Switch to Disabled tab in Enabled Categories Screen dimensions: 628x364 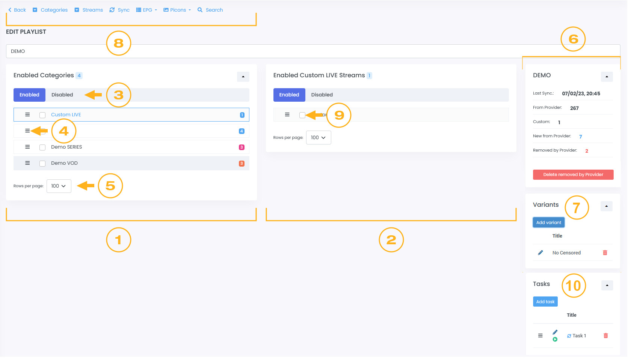click(62, 95)
